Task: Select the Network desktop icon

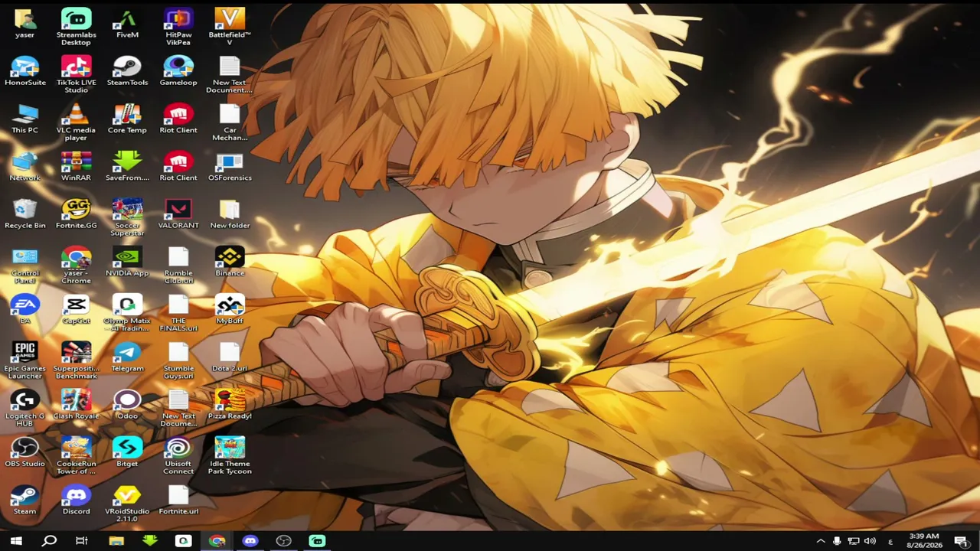Action: pos(24,166)
